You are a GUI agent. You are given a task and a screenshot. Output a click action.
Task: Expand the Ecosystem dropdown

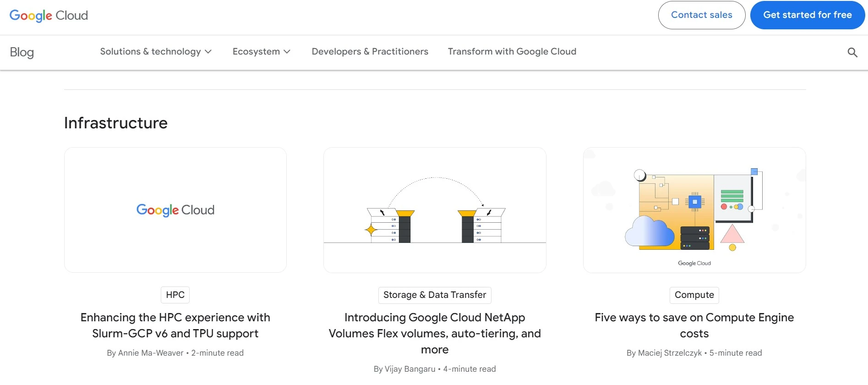tap(262, 52)
